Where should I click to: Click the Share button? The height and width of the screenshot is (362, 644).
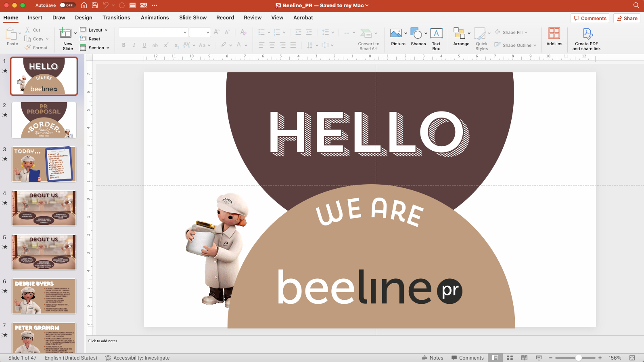pos(627,18)
